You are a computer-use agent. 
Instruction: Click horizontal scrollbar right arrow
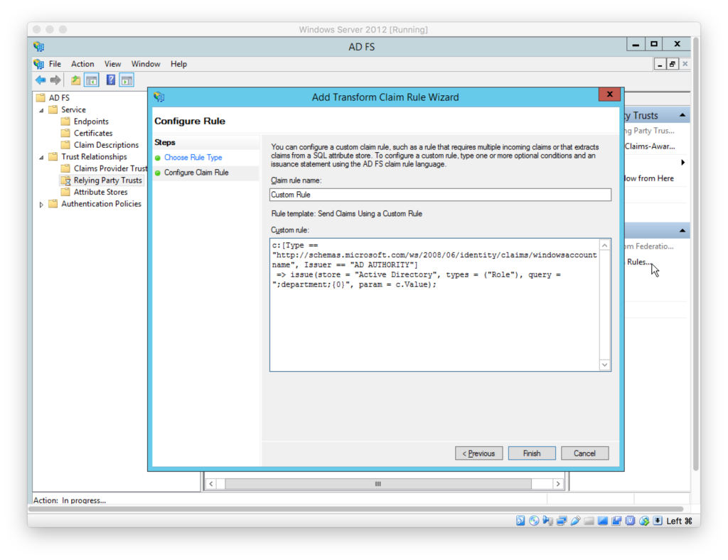(x=558, y=484)
